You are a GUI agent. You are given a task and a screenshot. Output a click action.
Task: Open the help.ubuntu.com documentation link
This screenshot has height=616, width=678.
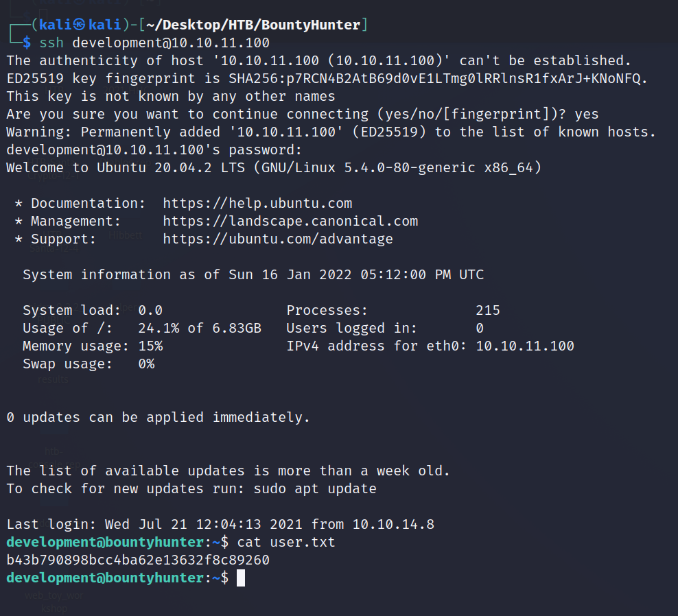click(257, 203)
